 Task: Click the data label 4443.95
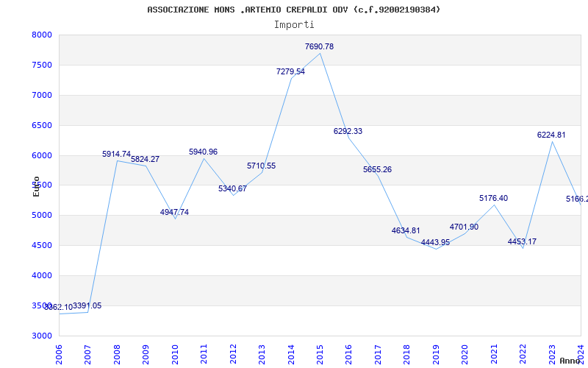[435, 243]
